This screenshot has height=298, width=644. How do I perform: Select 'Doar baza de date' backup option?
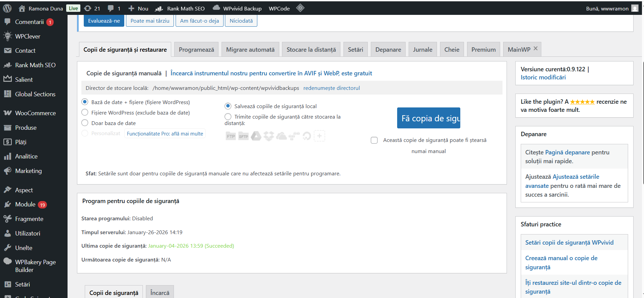(85, 123)
